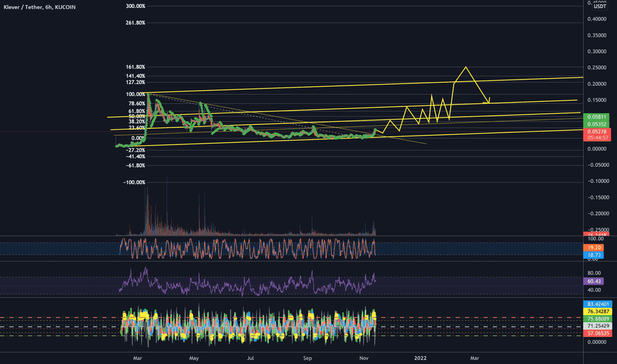
Task: Select the 78.60% Fibonacci level label
Action: point(137,103)
